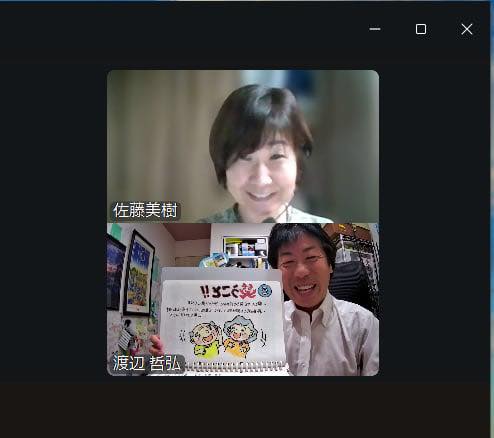Select 佐藤美樹's video tile

pyautogui.click(x=243, y=146)
